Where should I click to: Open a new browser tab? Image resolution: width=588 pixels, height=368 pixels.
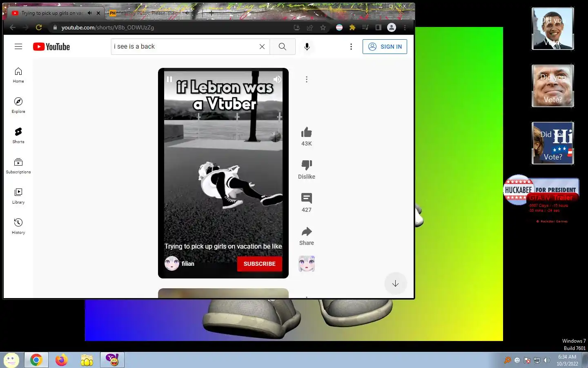pyautogui.click(x=211, y=13)
